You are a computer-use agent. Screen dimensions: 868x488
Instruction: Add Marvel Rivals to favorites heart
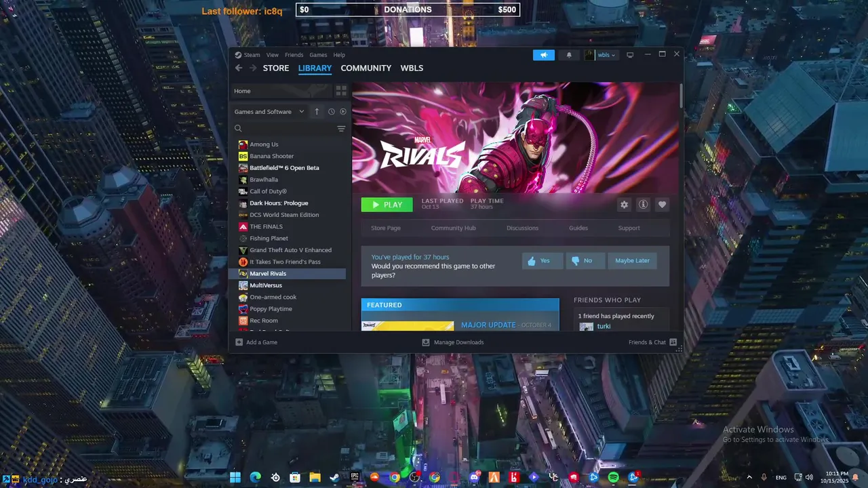click(662, 205)
